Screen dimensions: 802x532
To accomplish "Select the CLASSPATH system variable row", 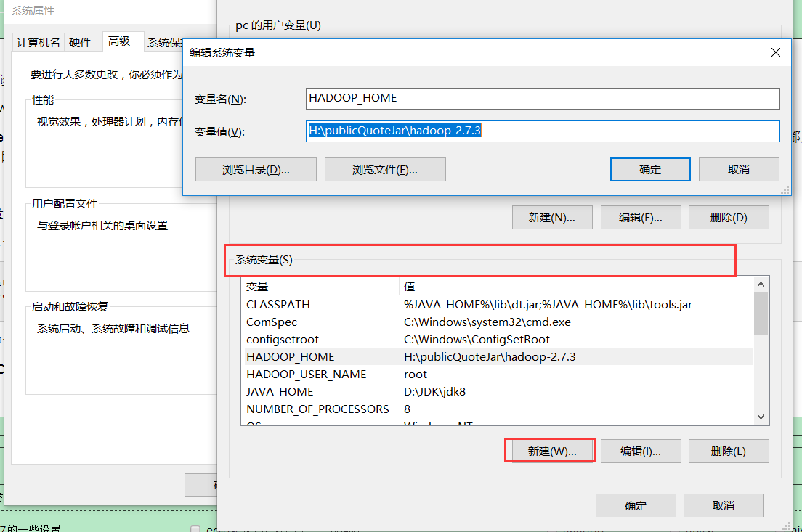I will coord(498,305).
